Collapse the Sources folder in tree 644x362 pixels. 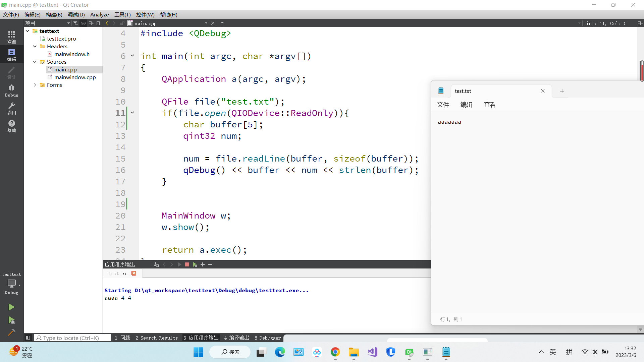coord(35,62)
